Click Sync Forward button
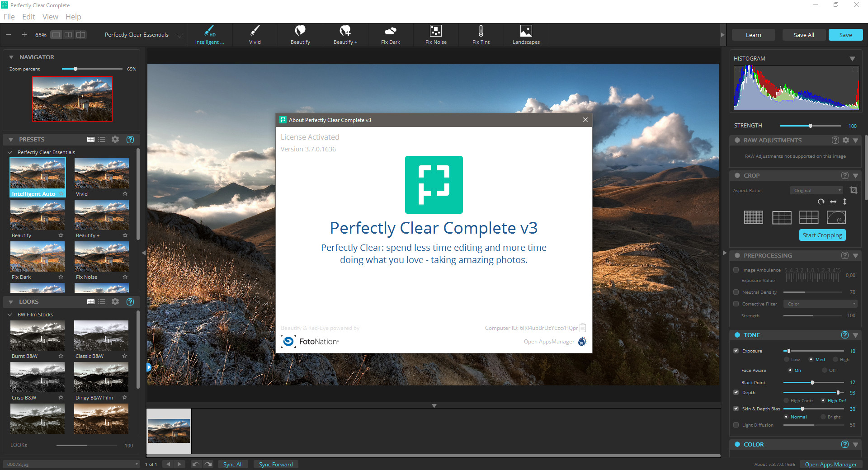Viewport: 868px width, 470px height. click(276, 464)
